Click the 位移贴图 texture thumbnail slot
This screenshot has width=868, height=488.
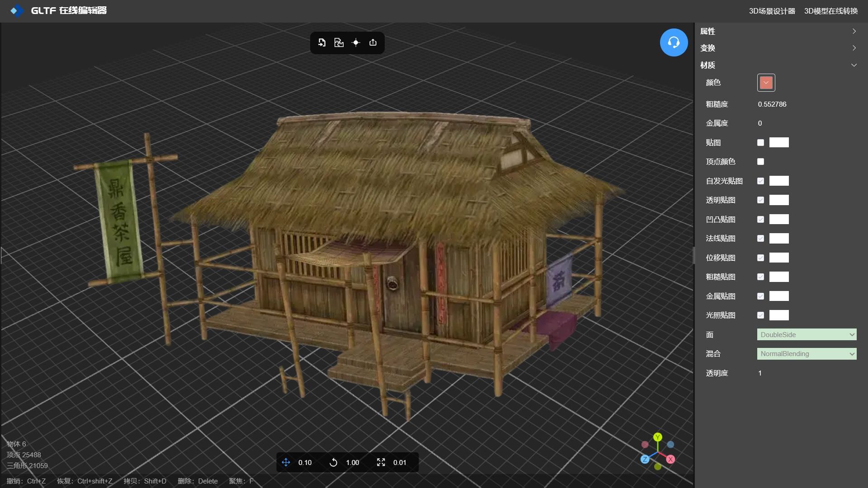[779, 258]
